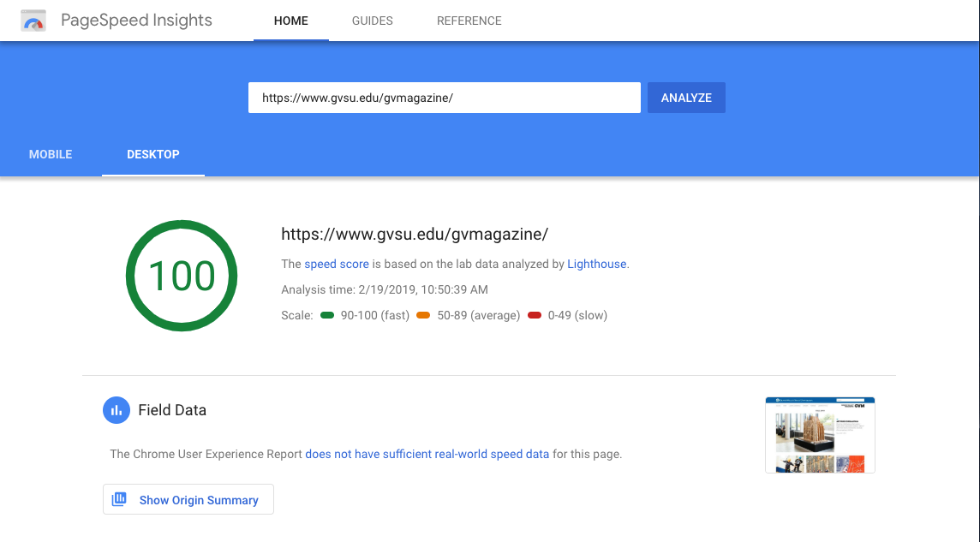Open the speed score documentation link

pyautogui.click(x=337, y=264)
